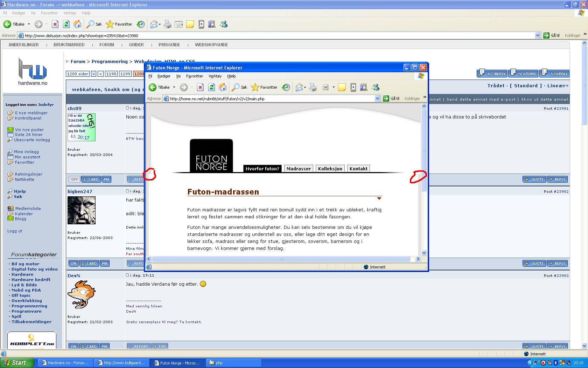588x368 pixels.
Task: Click PRISGUIDE in site navigation
Action: (x=169, y=45)
